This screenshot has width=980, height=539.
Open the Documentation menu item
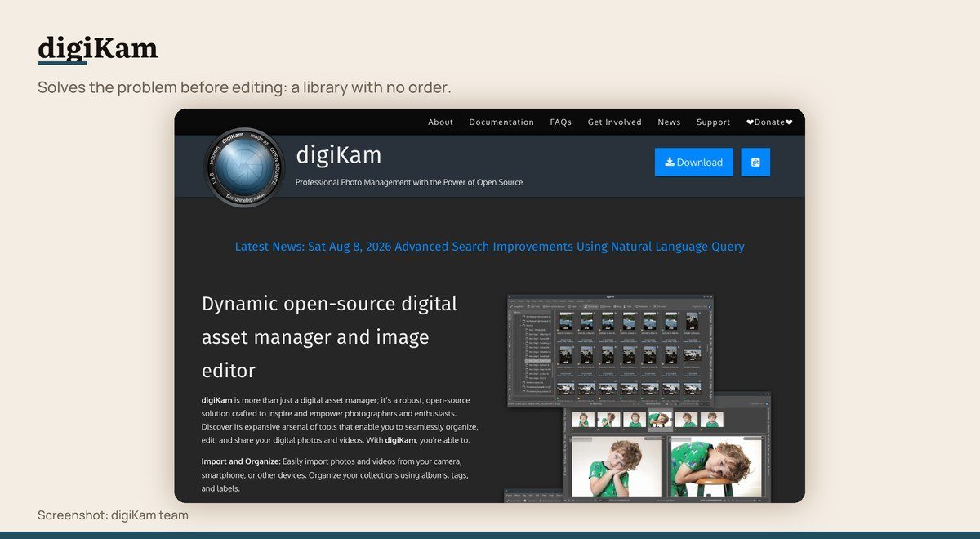click(501, 122)
